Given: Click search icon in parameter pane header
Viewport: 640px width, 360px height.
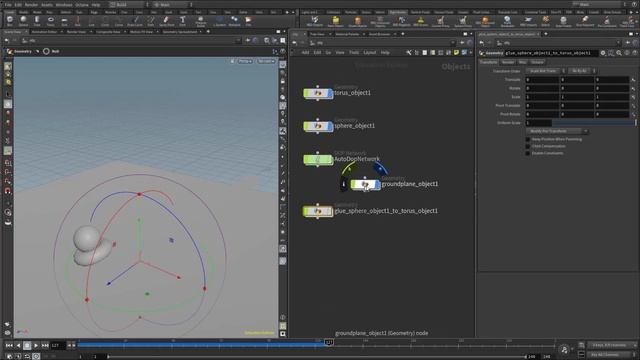Looking at the screenshot, I should [619, 53].
